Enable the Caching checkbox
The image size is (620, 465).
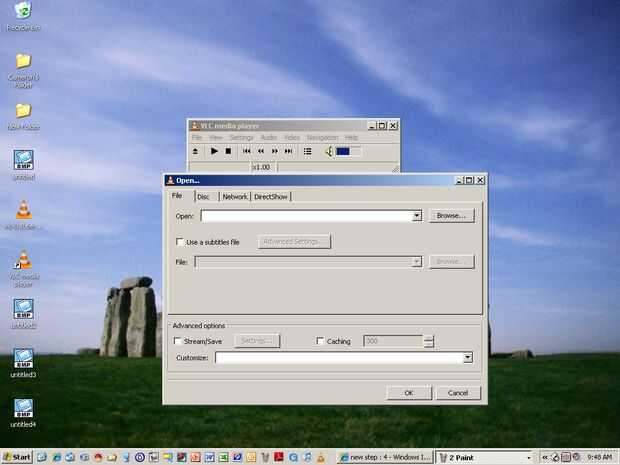coord(320,341)
